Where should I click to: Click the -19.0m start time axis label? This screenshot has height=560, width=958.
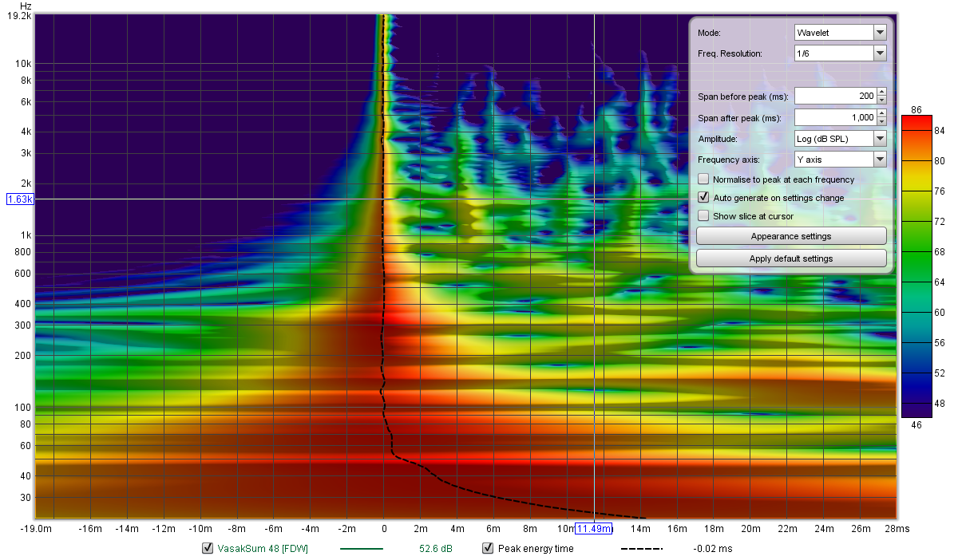pyautogui.click(x=38, y=529)
